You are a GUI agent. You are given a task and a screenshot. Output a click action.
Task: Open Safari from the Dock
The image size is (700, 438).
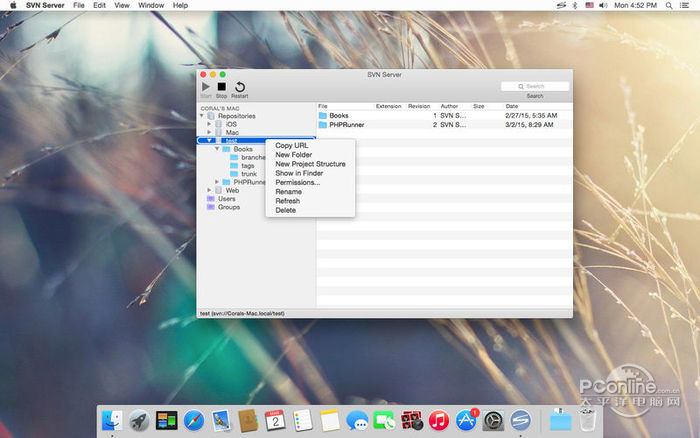[193, 420]
